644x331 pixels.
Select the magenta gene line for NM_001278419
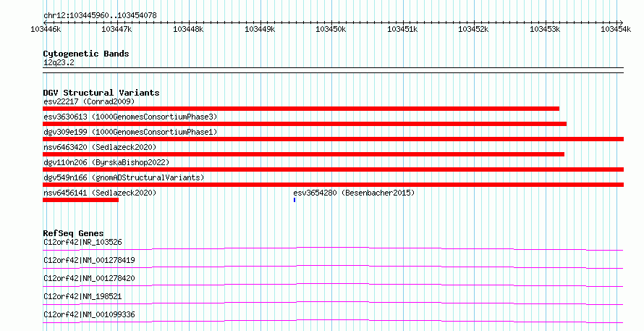[x=333, y=267]
